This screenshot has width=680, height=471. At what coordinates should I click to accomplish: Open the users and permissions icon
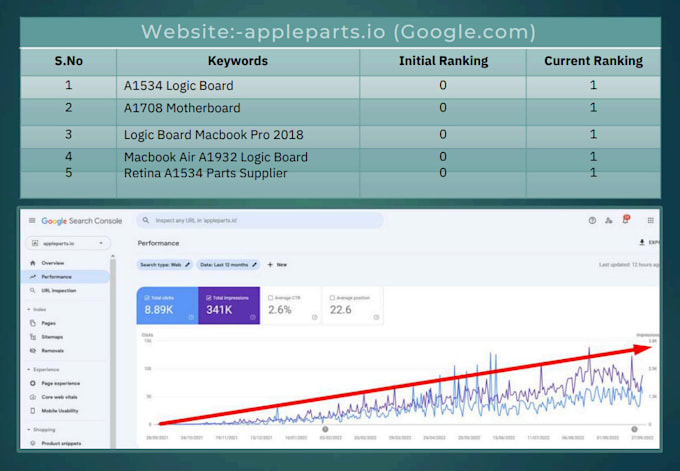point(608,220)
